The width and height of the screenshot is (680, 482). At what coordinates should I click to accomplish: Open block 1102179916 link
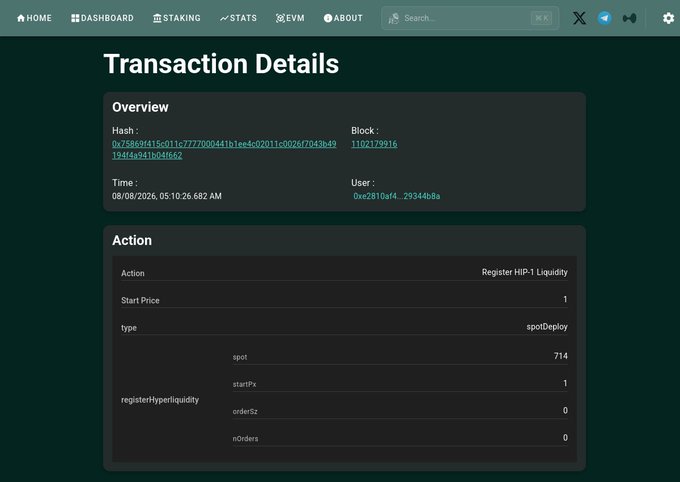point(374,144)
